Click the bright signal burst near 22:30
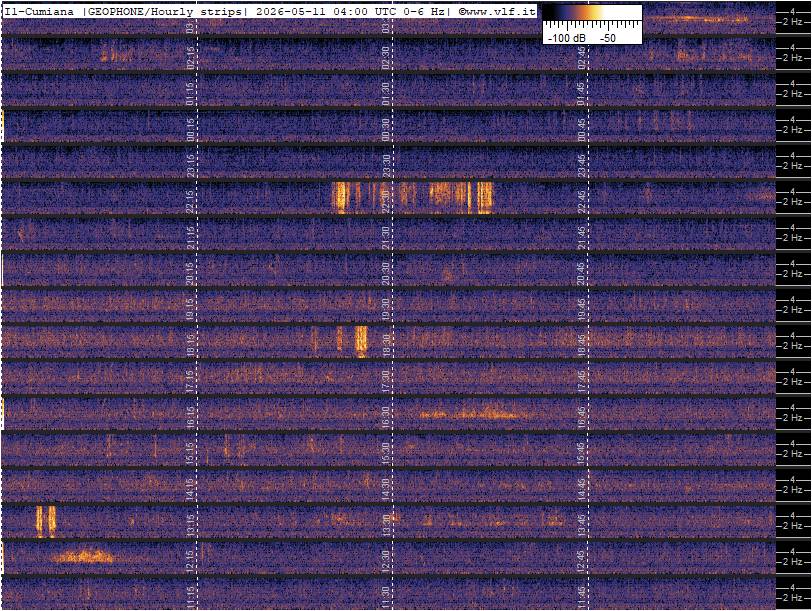812x611 pixels. [413, 197]
